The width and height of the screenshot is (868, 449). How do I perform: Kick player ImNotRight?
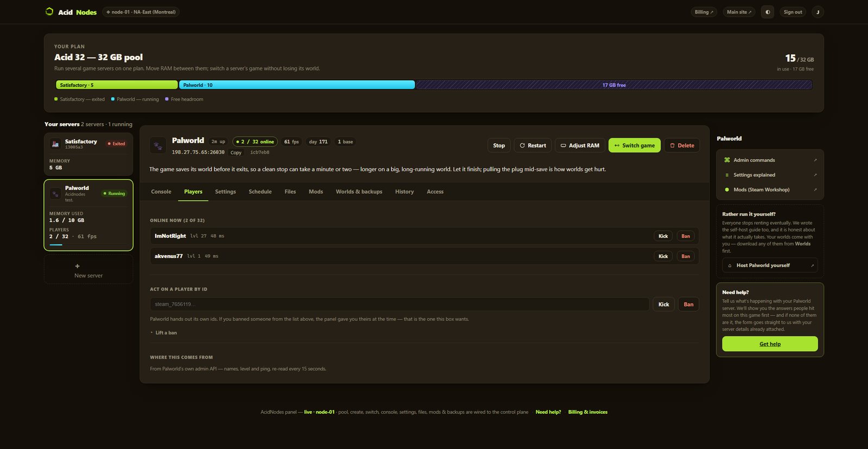(663, 236)
